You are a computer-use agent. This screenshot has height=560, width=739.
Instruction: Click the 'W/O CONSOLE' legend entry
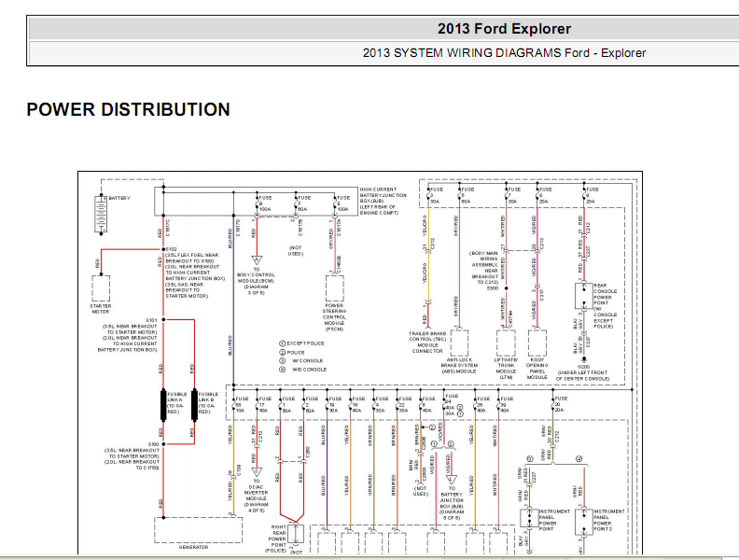click(309, 370)
